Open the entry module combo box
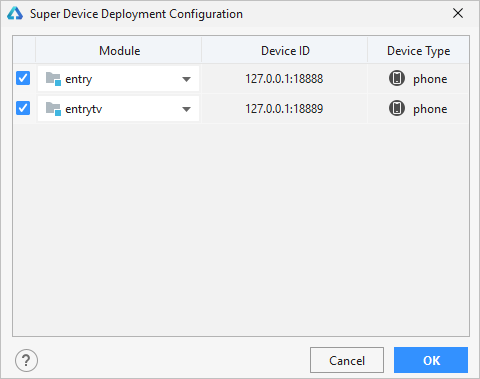This screenshot has height=379, width=480. coord(118,79)
